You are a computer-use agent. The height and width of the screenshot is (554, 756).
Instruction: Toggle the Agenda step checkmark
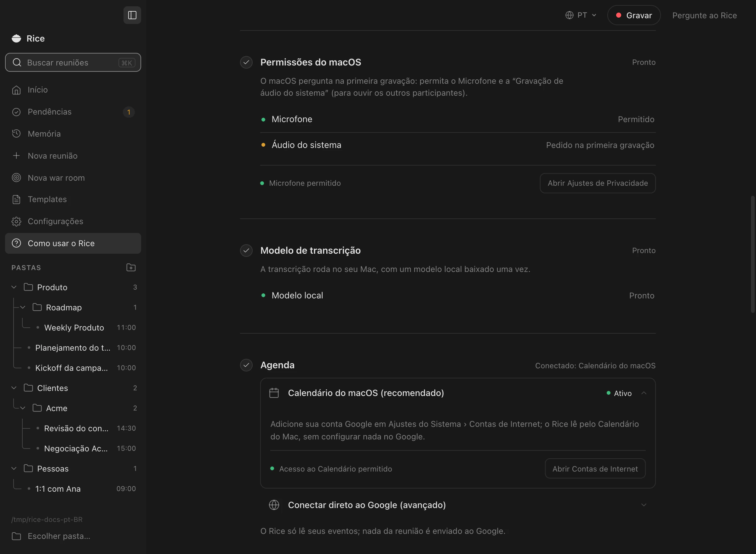(x=246, y=365)
